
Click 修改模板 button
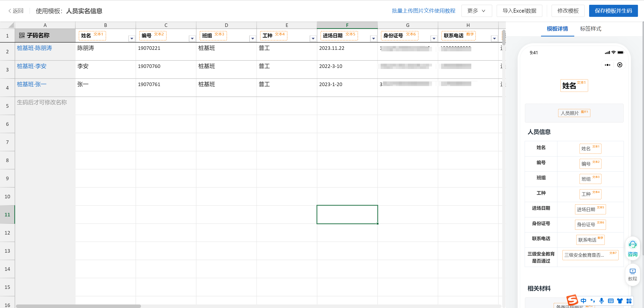coord(568,11)
